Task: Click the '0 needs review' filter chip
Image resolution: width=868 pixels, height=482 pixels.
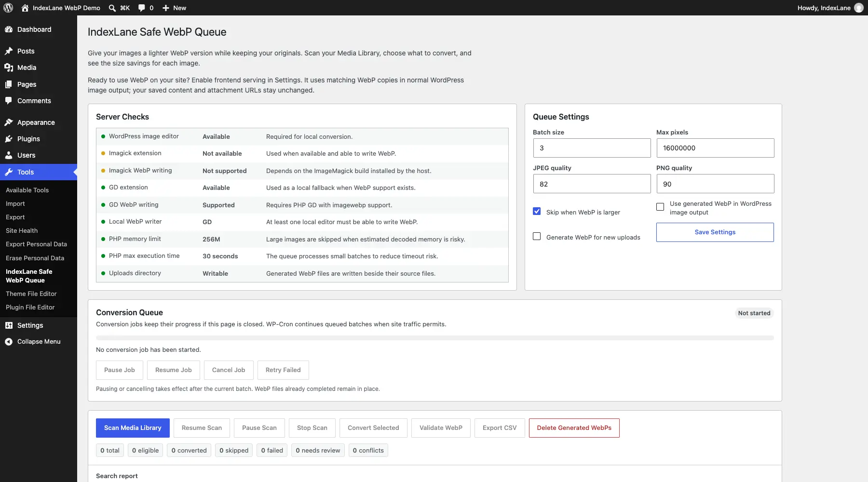Action: point(318,450)
